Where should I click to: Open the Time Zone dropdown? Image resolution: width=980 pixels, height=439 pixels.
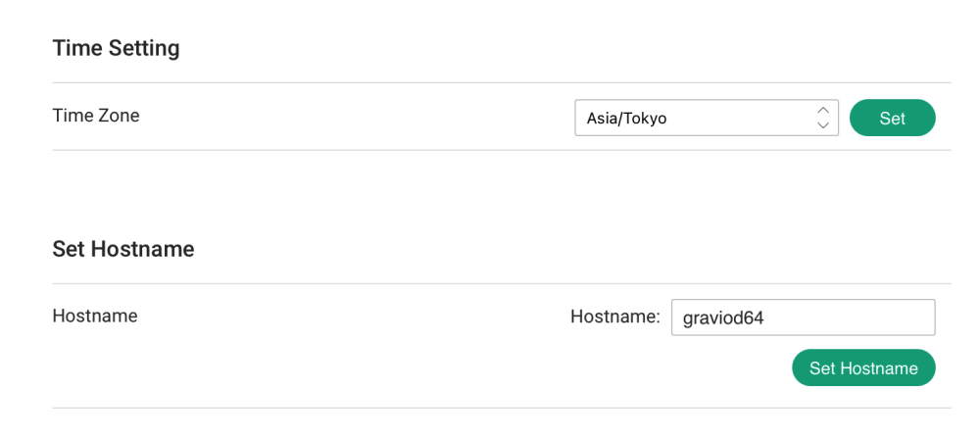(x=706, y=118)
